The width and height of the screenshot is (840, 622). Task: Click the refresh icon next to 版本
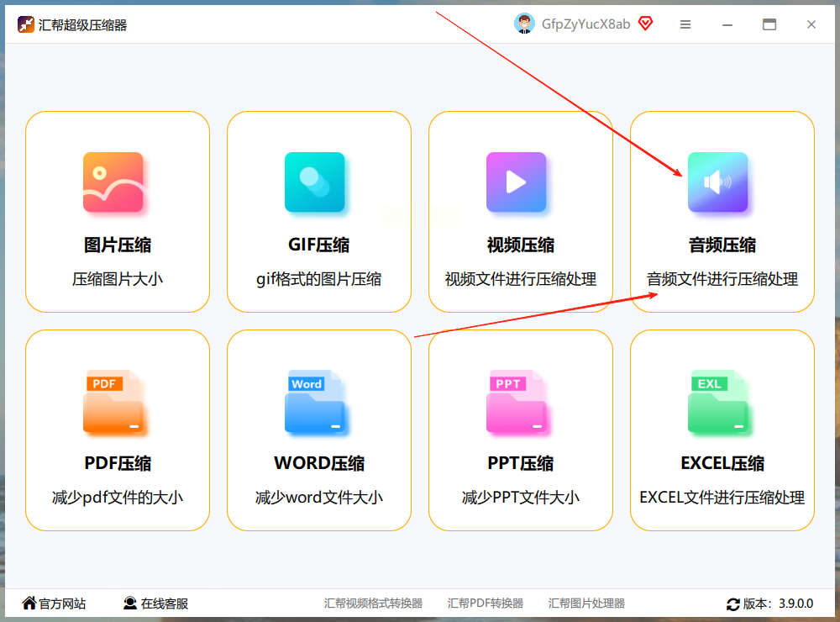732,604
